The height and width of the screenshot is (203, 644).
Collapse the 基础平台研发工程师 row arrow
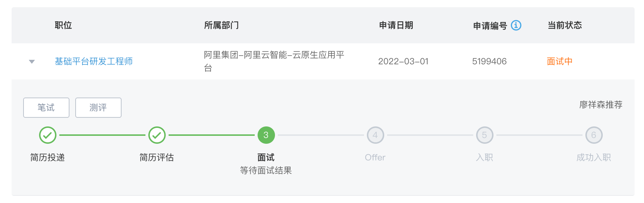click(32, 62)
